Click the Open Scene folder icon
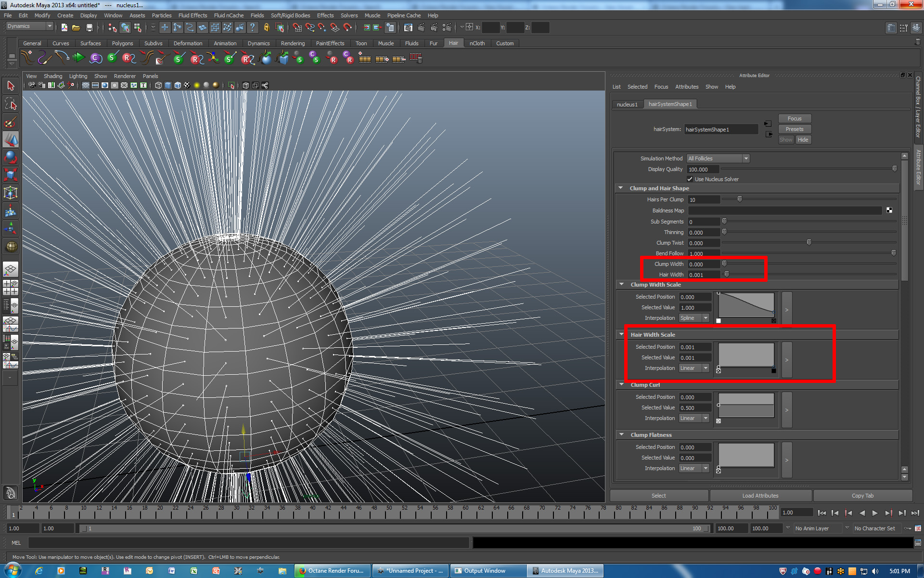924x578 pixels. (76, 28)
